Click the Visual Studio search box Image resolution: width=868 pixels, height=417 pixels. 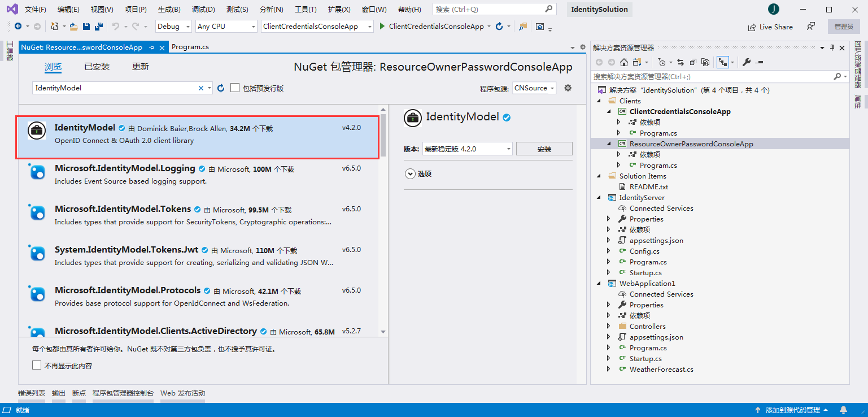click(494, 9)
